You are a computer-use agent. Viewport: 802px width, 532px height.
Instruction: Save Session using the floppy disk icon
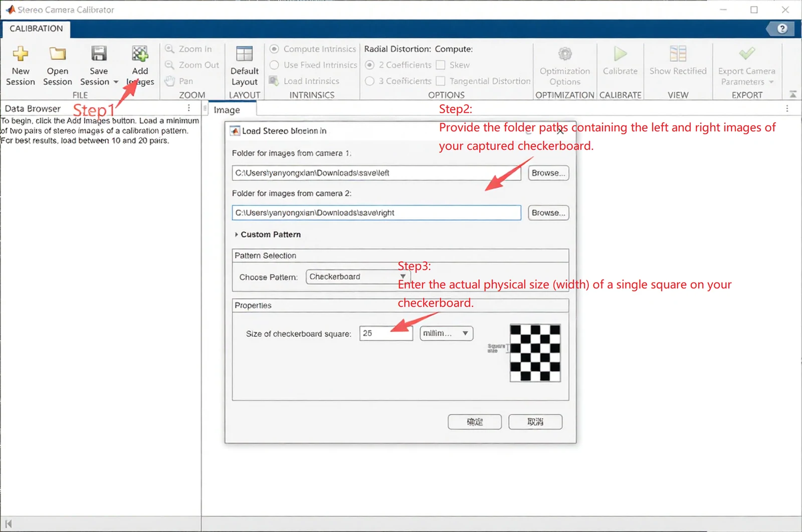click(98, 54)
